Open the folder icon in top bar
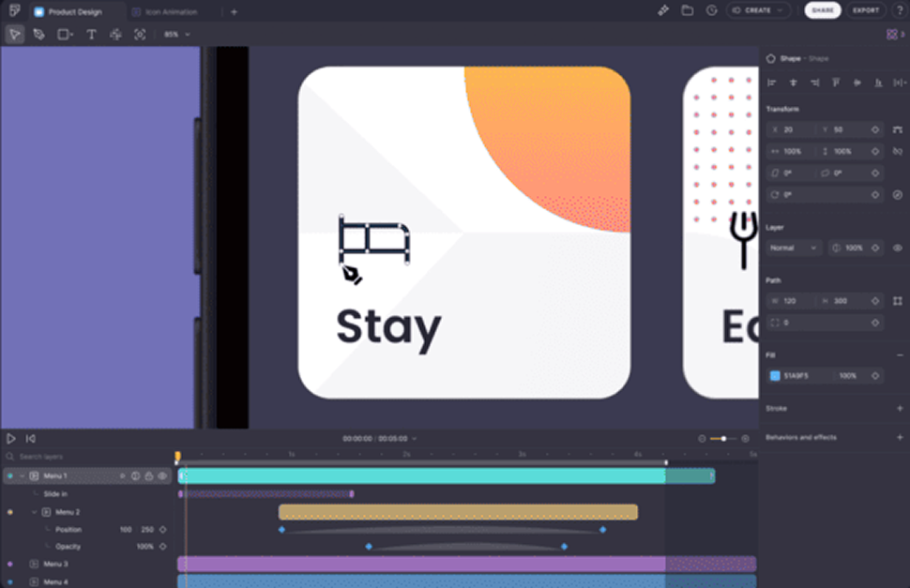This screenshot has width=910, height=588. [x=687, y=10]
